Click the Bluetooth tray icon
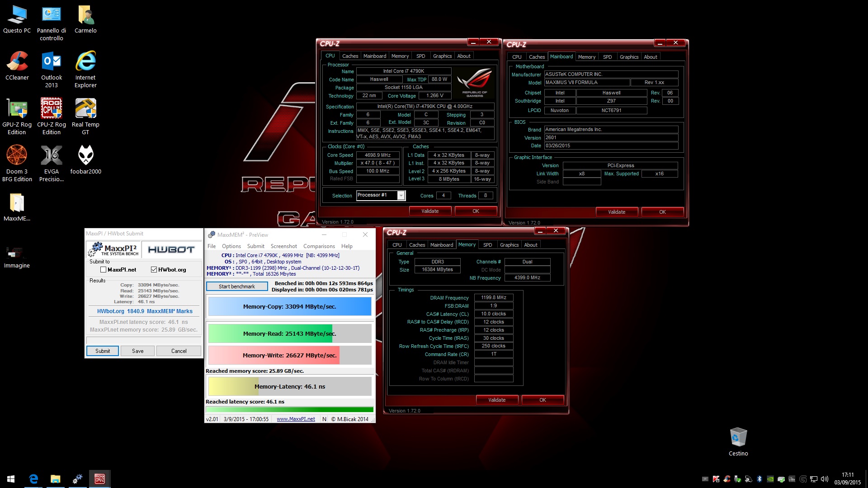This screenshot has height=488, width=868. coord(759,479)
